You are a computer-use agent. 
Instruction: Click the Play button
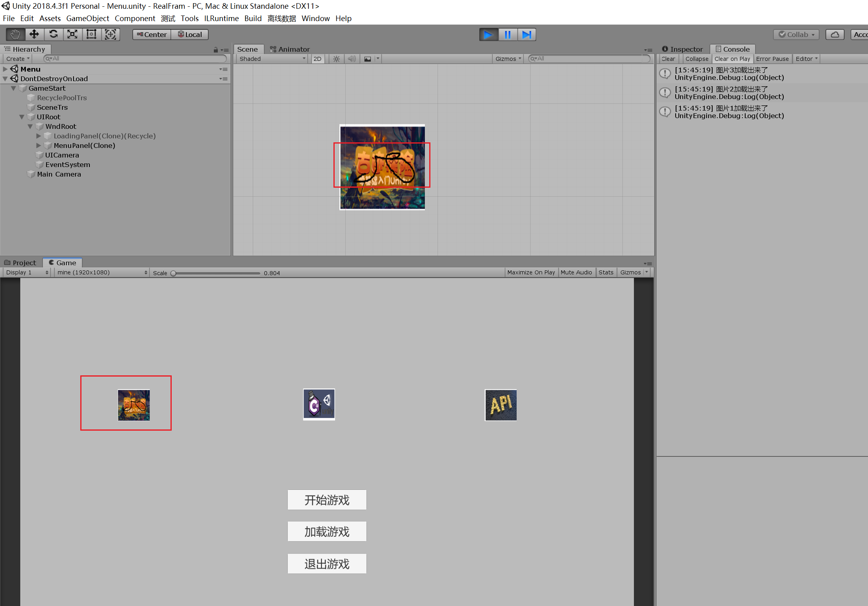[x=488, y=35]
